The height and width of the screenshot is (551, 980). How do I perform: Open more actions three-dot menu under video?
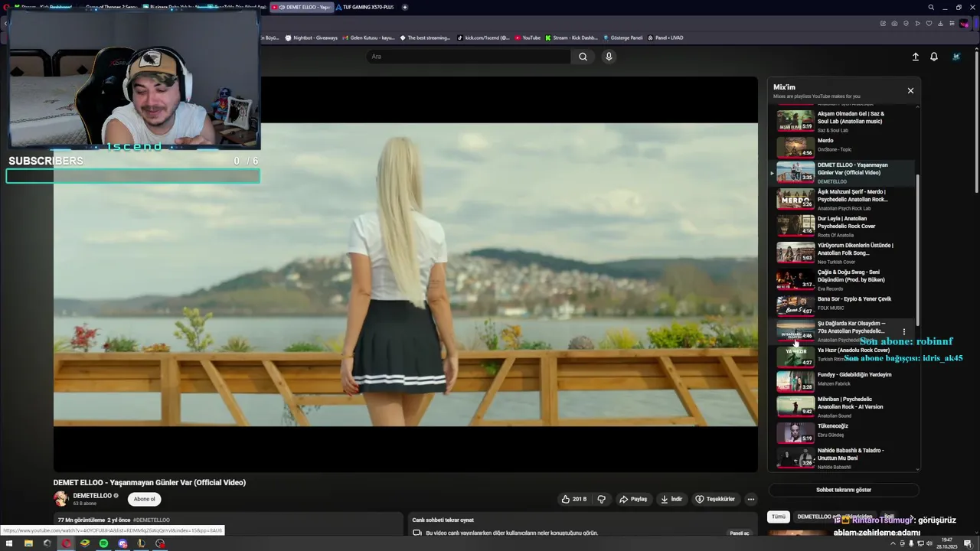751,499
